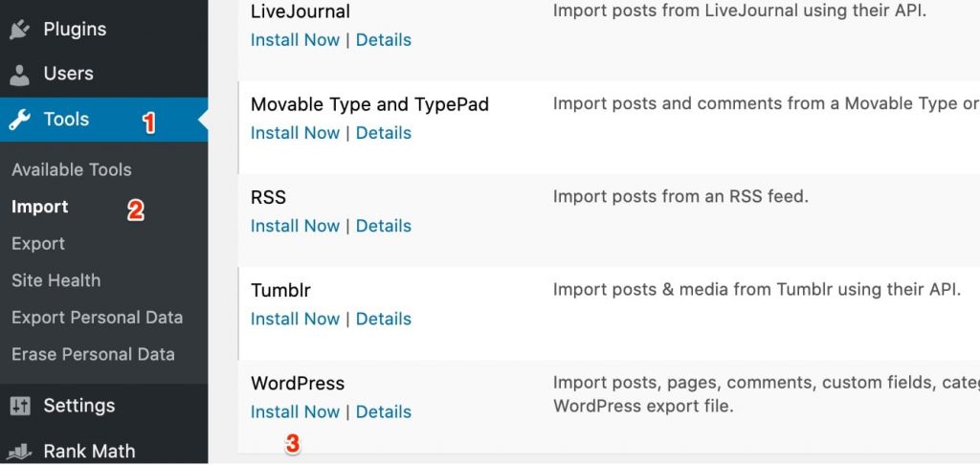View Details for RSS importer

click(384, 226)
